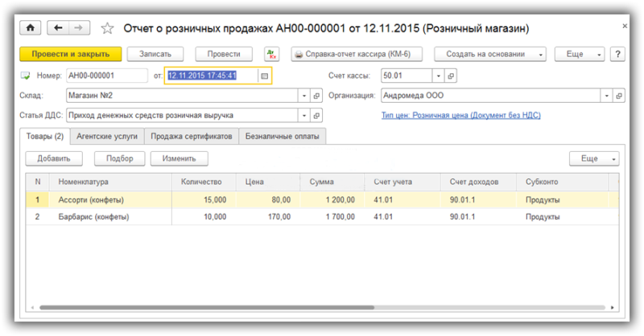Open calendar picker next to document date
The height and width of the screenshot is (336, 644).
click(265, 76)
